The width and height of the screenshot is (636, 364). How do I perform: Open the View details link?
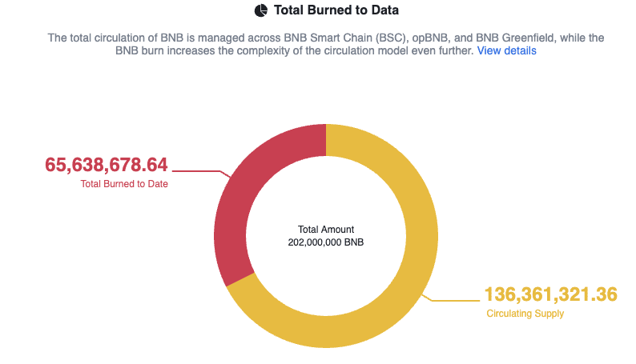point(506,50)
